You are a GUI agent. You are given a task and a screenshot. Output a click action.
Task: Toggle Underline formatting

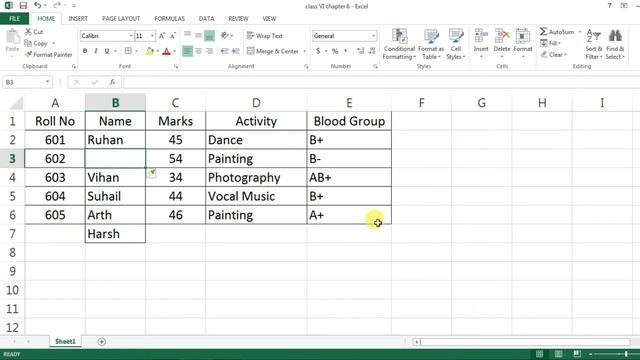click(107, 51)
